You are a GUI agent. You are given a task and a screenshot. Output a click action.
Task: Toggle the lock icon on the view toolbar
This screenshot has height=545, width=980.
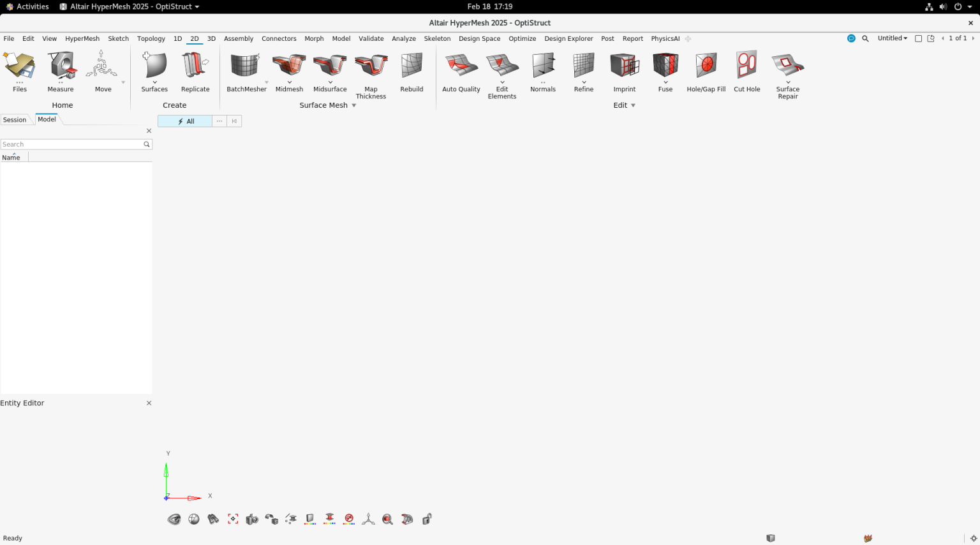coord(426,519)
